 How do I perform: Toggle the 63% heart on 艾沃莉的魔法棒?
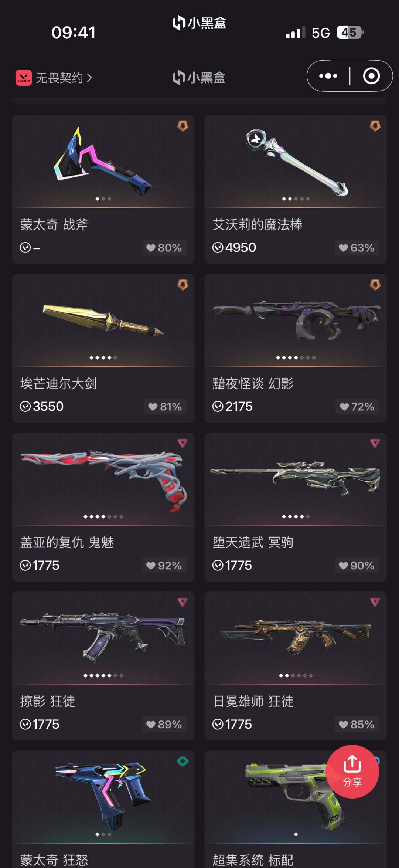[x=357, y=248]
